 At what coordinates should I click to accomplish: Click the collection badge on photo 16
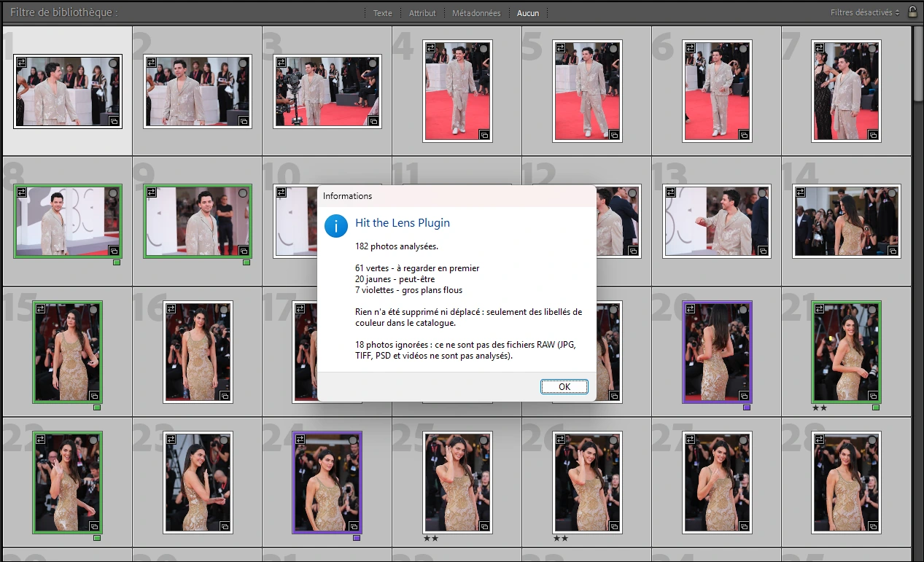pyautogui.click(x=225, y=396)
